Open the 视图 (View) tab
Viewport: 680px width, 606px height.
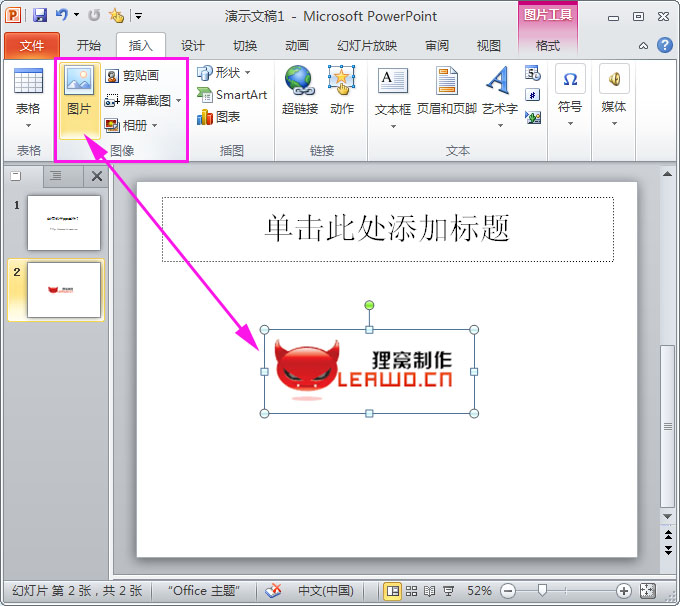point(489,46)
